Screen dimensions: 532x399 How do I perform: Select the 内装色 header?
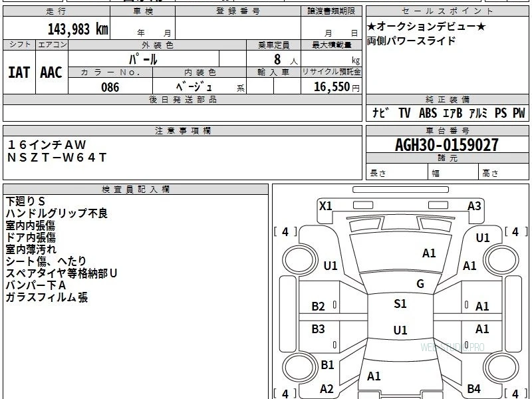pyautogui.click(x=199, y=72)
